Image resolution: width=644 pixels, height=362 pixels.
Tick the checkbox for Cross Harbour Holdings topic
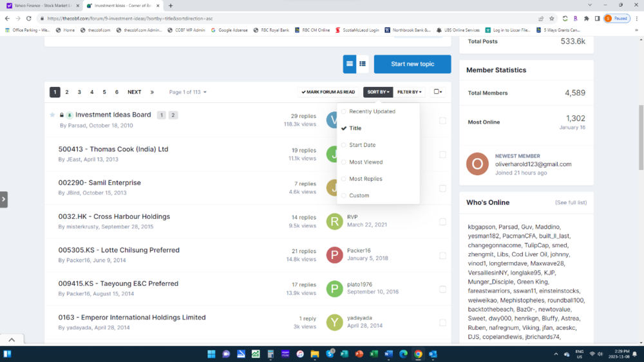pyautogui.click(x=442, y=222)
